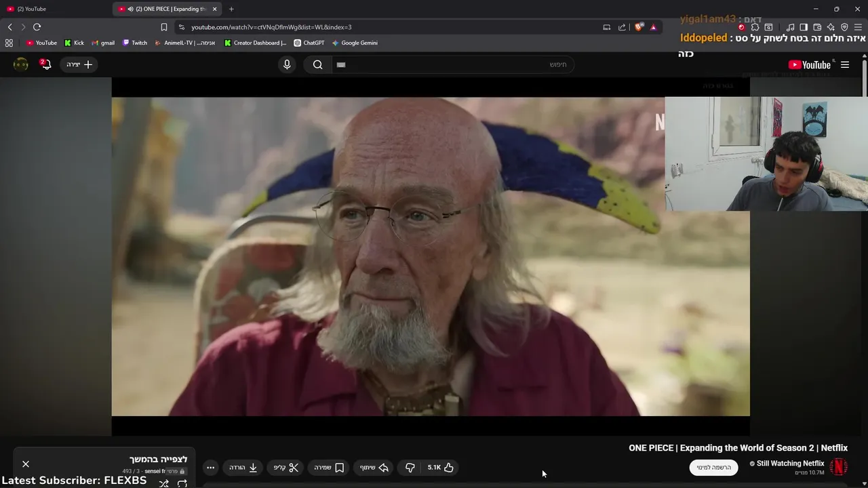Open the Netflix channel avatar
Viewport: 868px width, 488px height.
pos(840,467)
